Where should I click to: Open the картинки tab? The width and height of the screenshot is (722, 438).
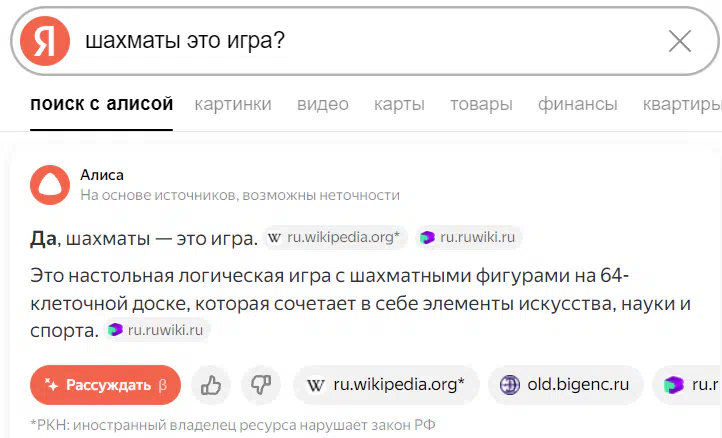(x=233, y=104)
